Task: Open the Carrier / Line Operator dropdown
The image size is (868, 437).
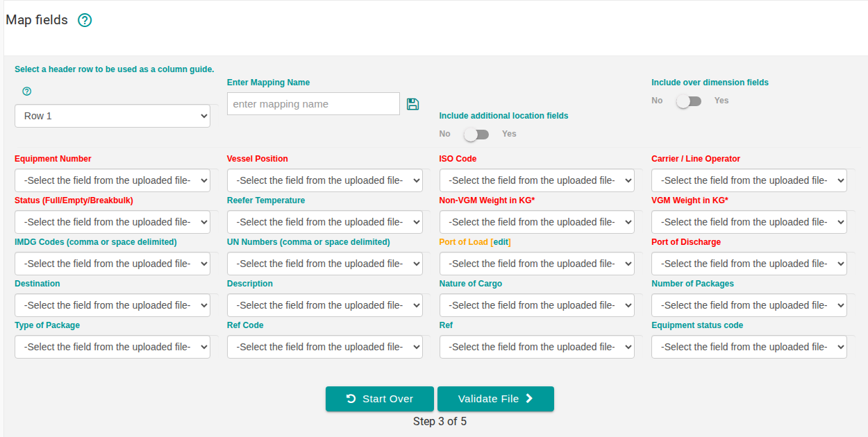Action: (x=749, y=180)
